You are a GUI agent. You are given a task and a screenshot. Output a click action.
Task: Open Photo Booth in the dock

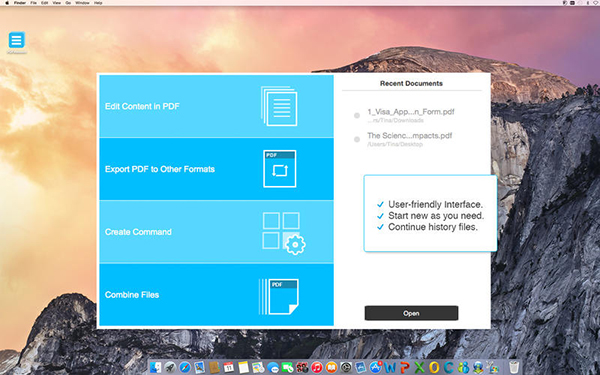302,367
